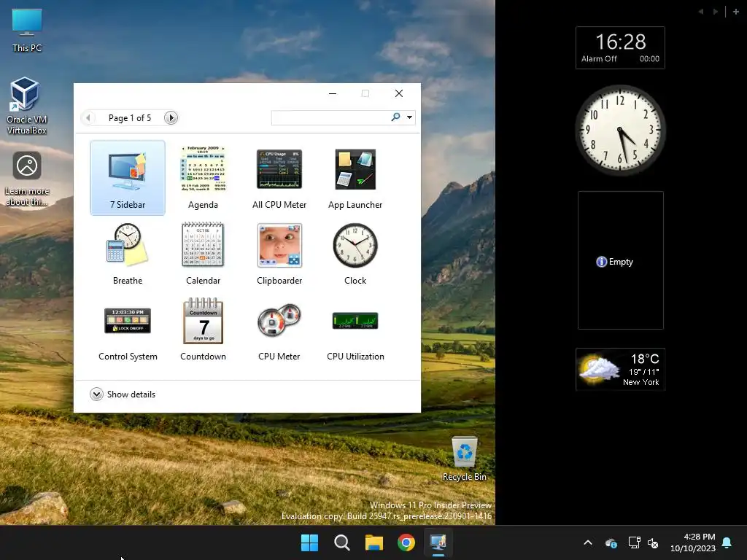Click the OneDrive cloud tray icon
Viewport: 747px width, 560px height.
tap(611, 542)
